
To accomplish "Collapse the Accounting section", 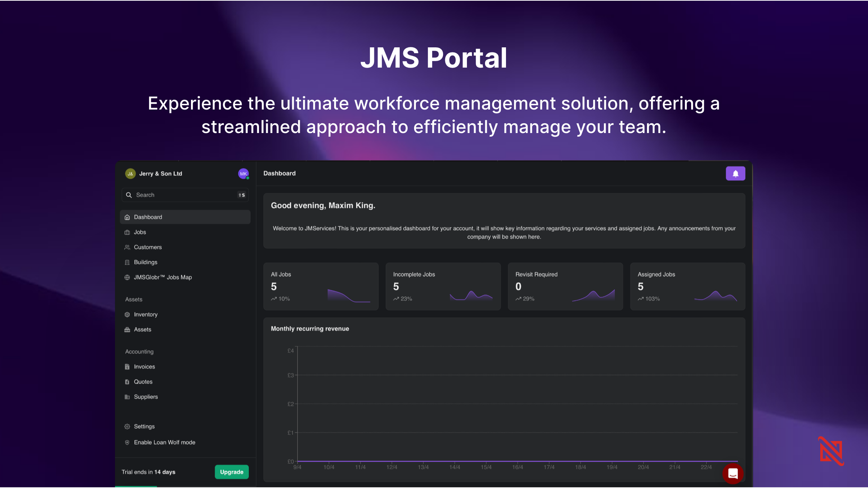I will pyautogui.click(x=139, y=351).
